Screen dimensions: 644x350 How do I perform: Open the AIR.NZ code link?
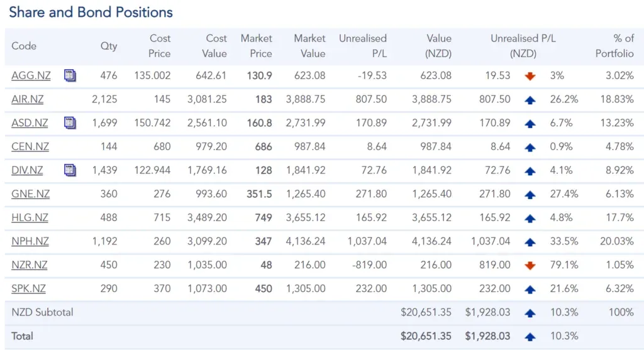pyautogui.click(x=27, y=99)
